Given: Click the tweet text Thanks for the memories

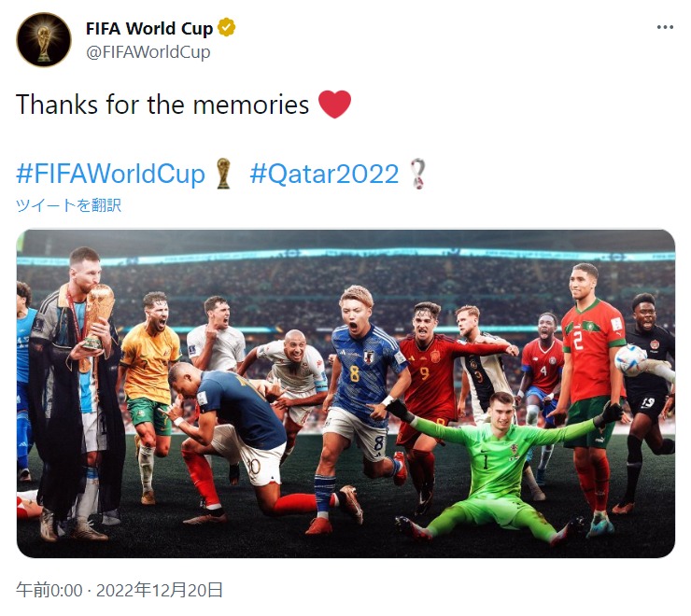Looking at the screenshot, I should point(162,105).
